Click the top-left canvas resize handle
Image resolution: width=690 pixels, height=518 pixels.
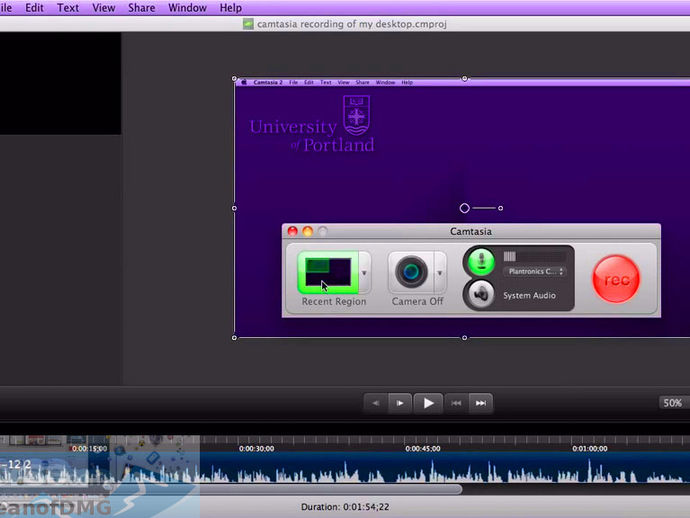pyautogui.click(x=234, y=79)
